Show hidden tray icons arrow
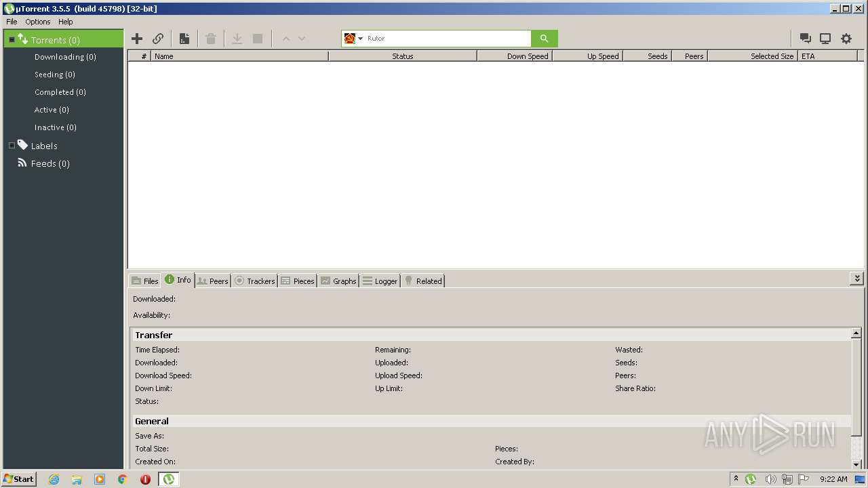This screenshot has width=868, height=488. click(x=736, y=479)
